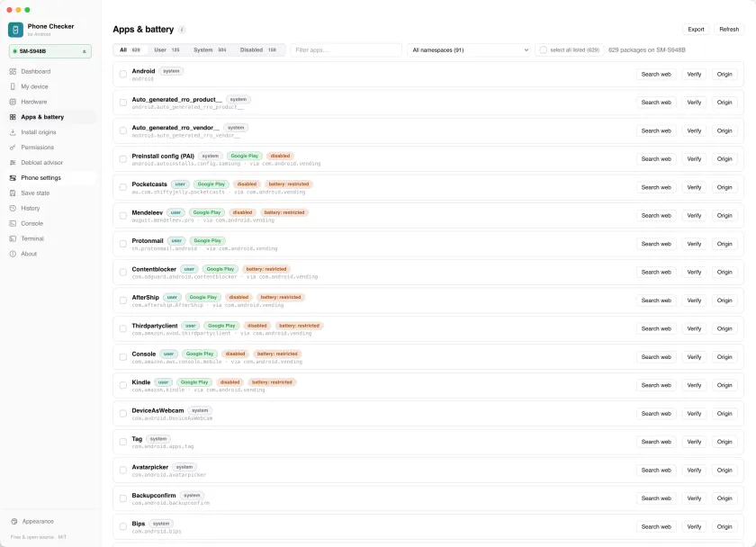Image resolution: width=756 pixels, height=547 pixels.
Task: Click the Save state icon
Action: tap(13, 193)
